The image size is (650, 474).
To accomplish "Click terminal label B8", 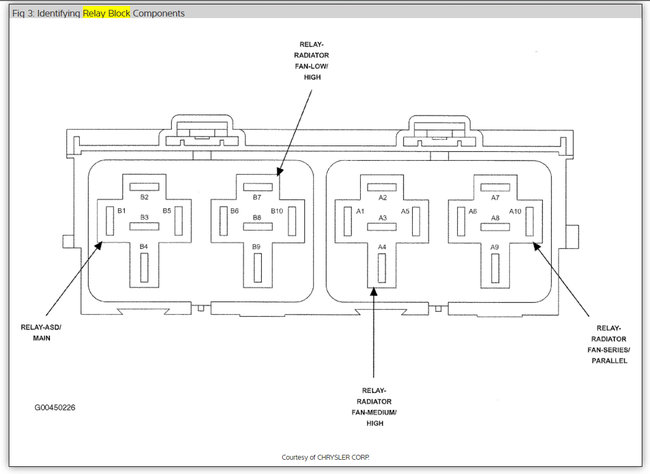I will [x=257, y=217].
